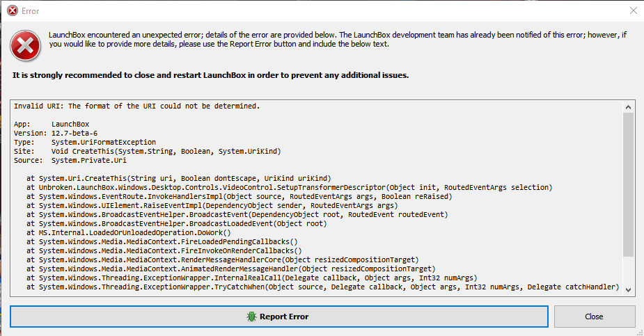Image resolution: width=644 pixels, height=336 pixels.
Task: Click the "Version: 12.7-beta-6" line
Action: click(56, 133)
